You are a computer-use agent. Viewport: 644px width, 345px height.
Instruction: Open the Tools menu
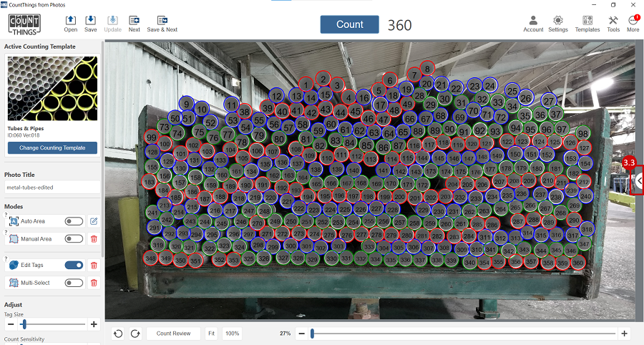tap(613, 24)
